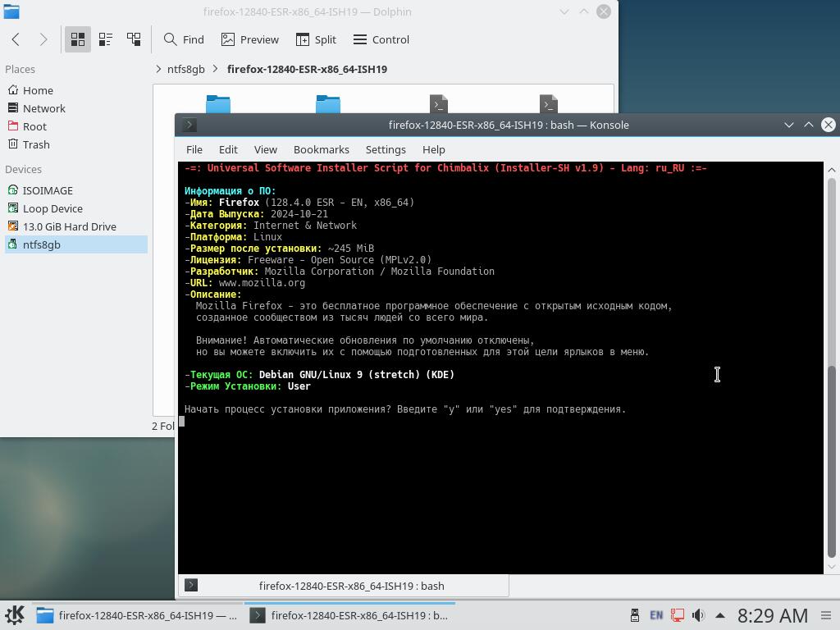Screen dimensions: 840x630
Task: Expand the Control menu in Dolphin
Action: (x=381, y=39)
